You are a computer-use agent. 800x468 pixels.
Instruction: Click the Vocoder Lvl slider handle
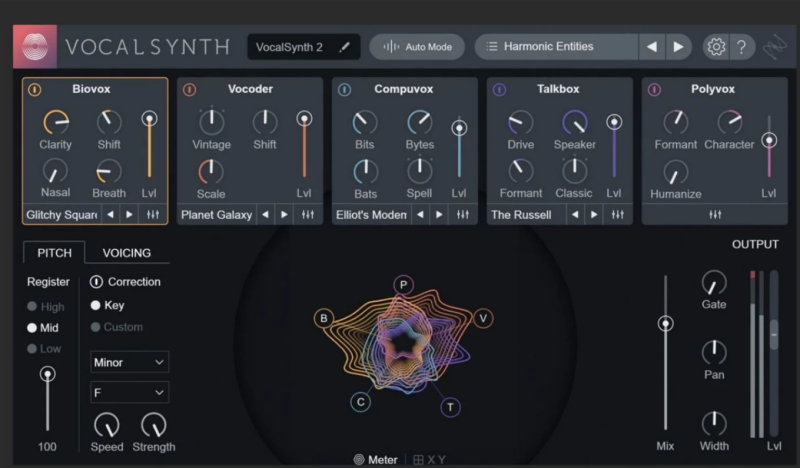[x=304, y=119]
